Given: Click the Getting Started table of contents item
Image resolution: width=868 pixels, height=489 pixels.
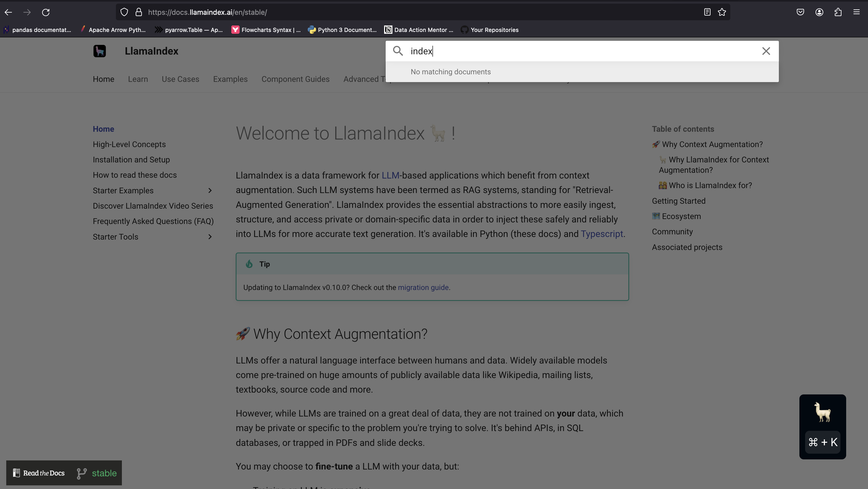Looking at the screenshot, I should pyautogui.click(x=679, y=200).
